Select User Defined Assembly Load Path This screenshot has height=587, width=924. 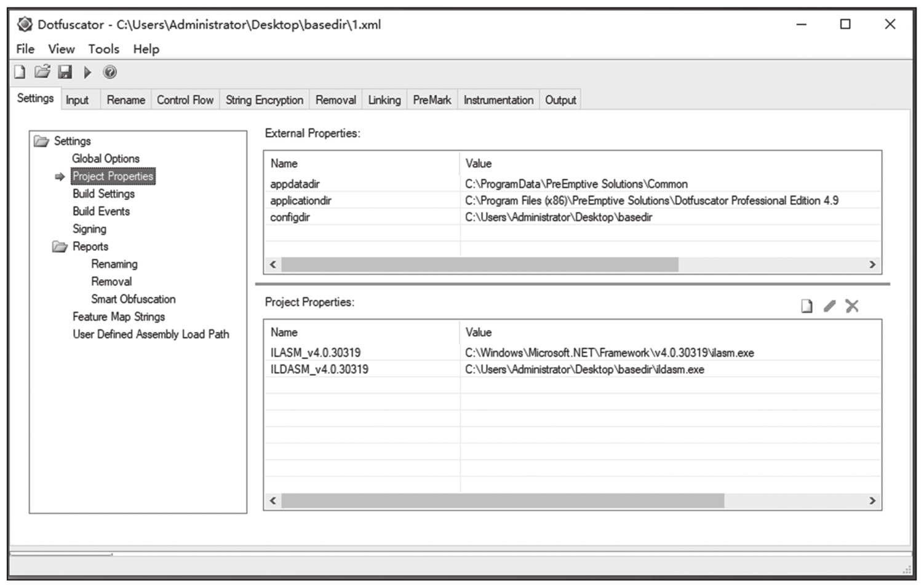(x=151, y=334)
